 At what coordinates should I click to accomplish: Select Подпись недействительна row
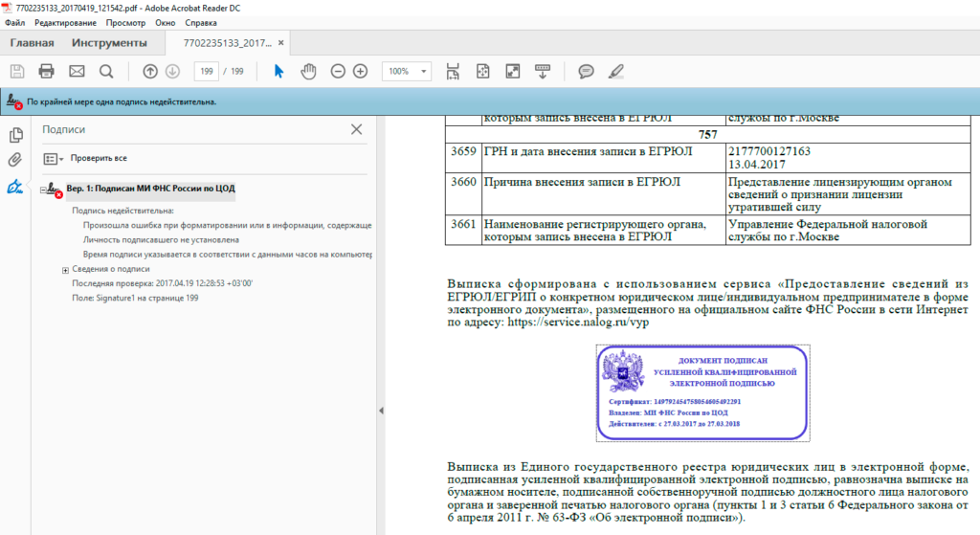123,211
